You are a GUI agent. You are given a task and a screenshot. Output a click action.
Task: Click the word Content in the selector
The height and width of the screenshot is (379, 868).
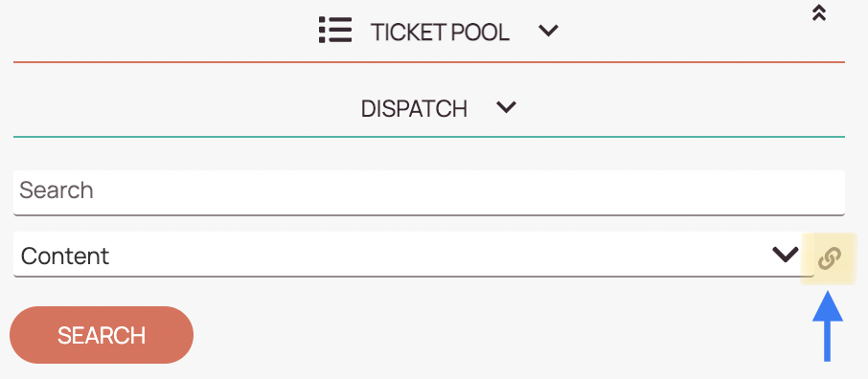coord(65,256)
